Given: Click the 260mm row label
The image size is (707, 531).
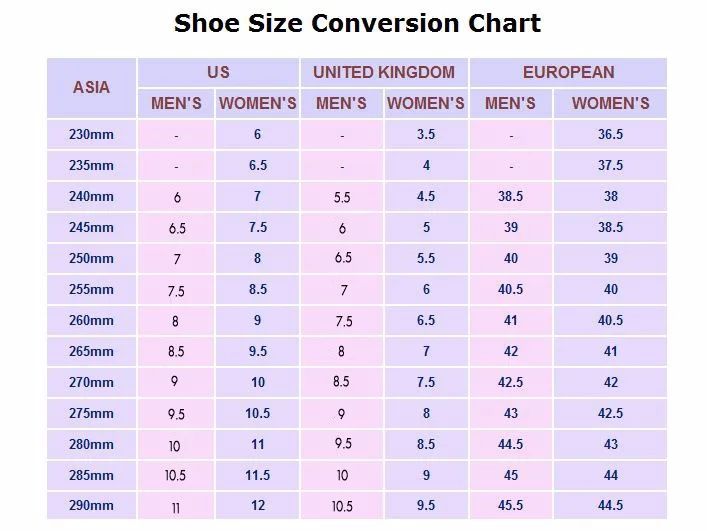Looking at the screenshot, I should pos(91,320).
